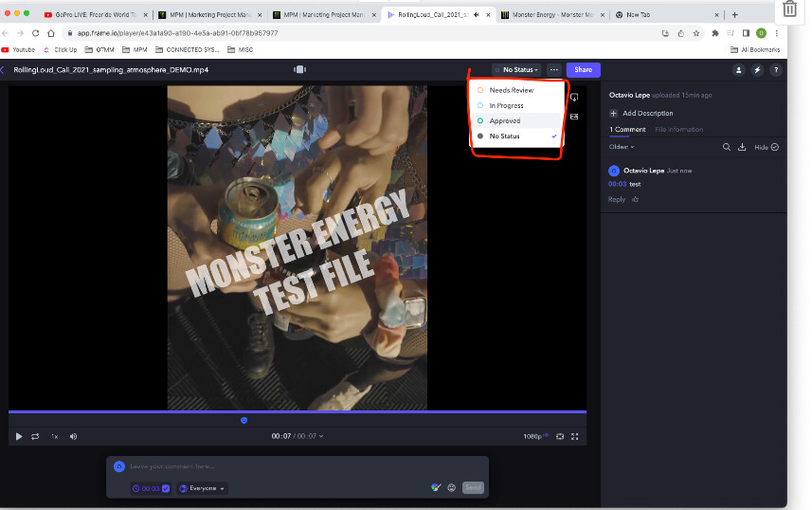812x510 pixels.
Task: Toggle browser side panel icon
Action: [x=746, y=33]
